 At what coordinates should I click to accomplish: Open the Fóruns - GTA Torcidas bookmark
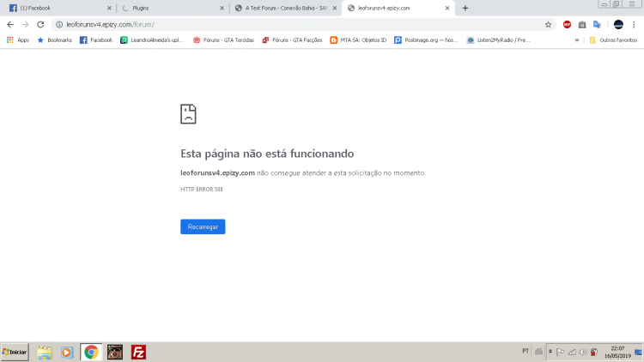(222, 39)
